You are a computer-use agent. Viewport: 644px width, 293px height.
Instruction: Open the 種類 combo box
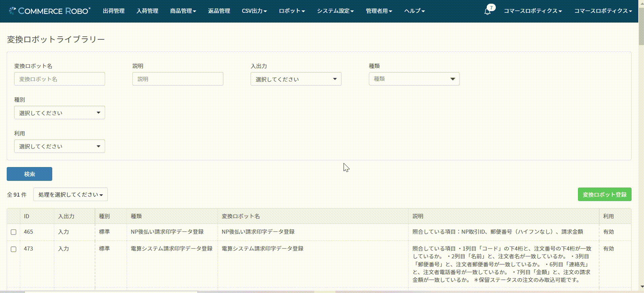414,79
